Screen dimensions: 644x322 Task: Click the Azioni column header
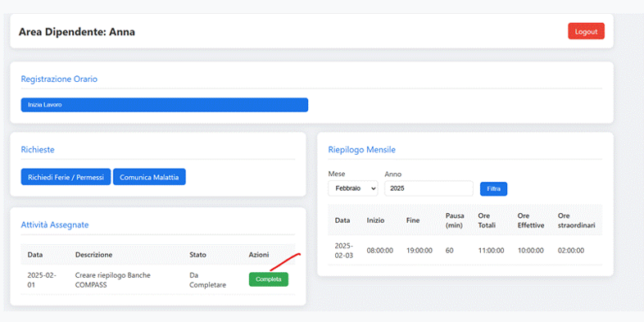click(x=259, y=255)
